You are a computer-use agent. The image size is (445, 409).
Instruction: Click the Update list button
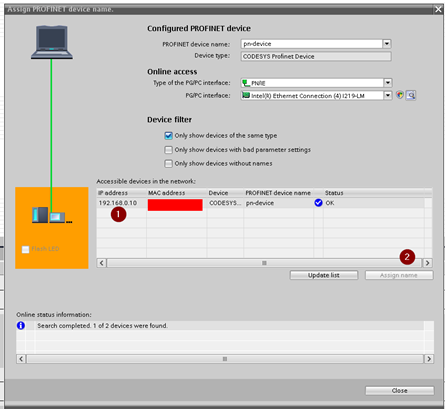(x=324, y=275)
